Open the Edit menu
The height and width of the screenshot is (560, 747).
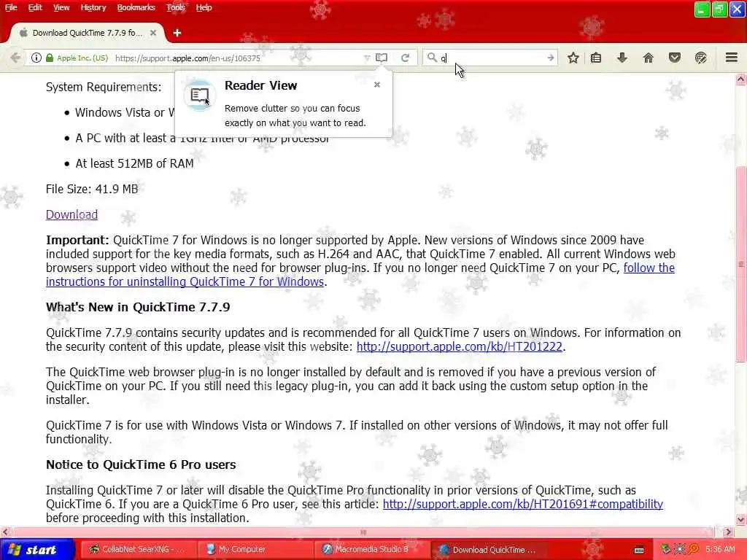click(x=35, y=7)
